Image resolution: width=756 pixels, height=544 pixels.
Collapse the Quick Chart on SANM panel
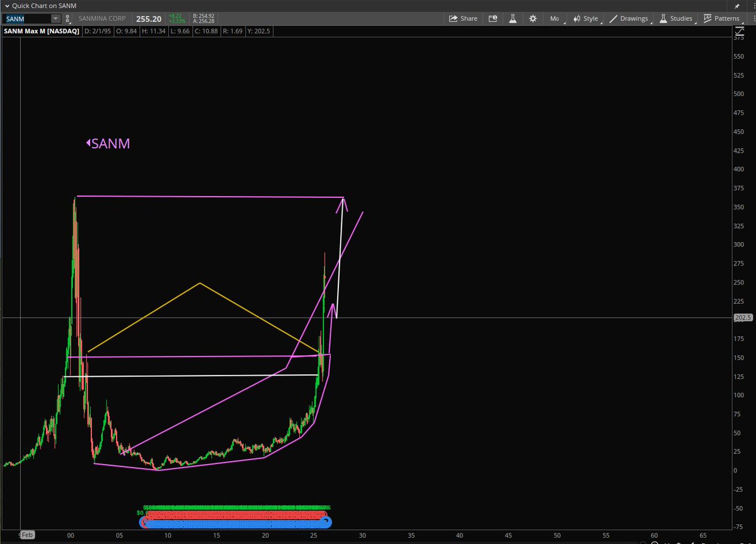pos(6,5)
